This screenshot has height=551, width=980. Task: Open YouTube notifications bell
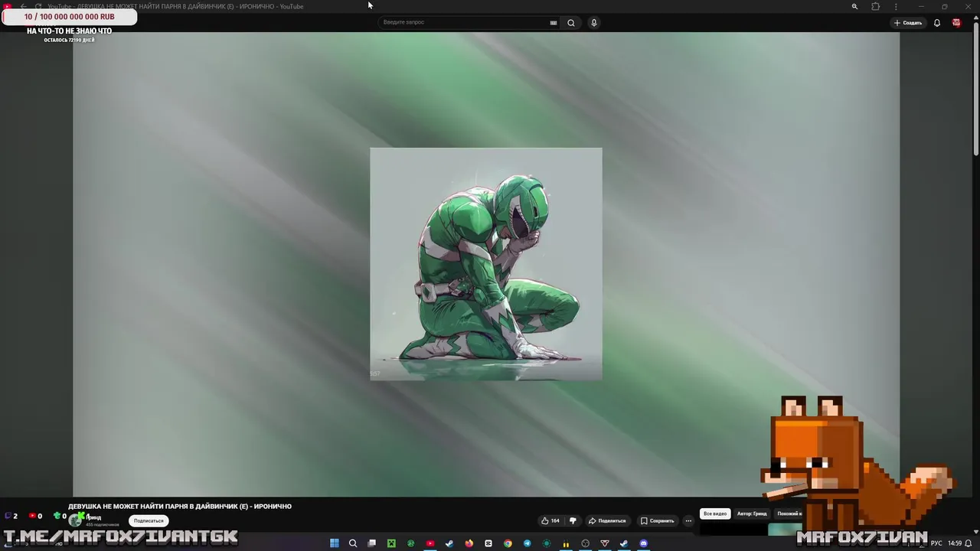936,23
